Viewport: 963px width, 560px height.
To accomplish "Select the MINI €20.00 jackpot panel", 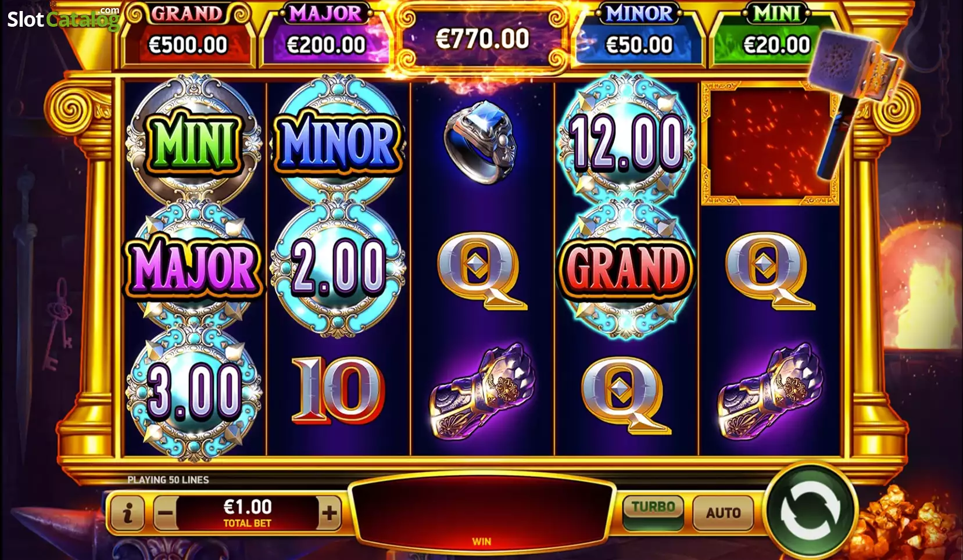I will (x=777, y=35).
